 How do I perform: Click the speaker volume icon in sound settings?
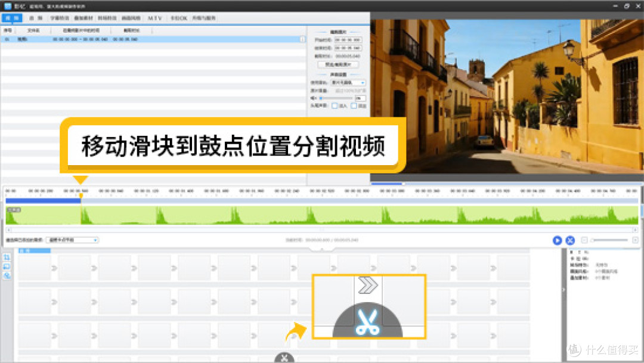tap(314, 98)
